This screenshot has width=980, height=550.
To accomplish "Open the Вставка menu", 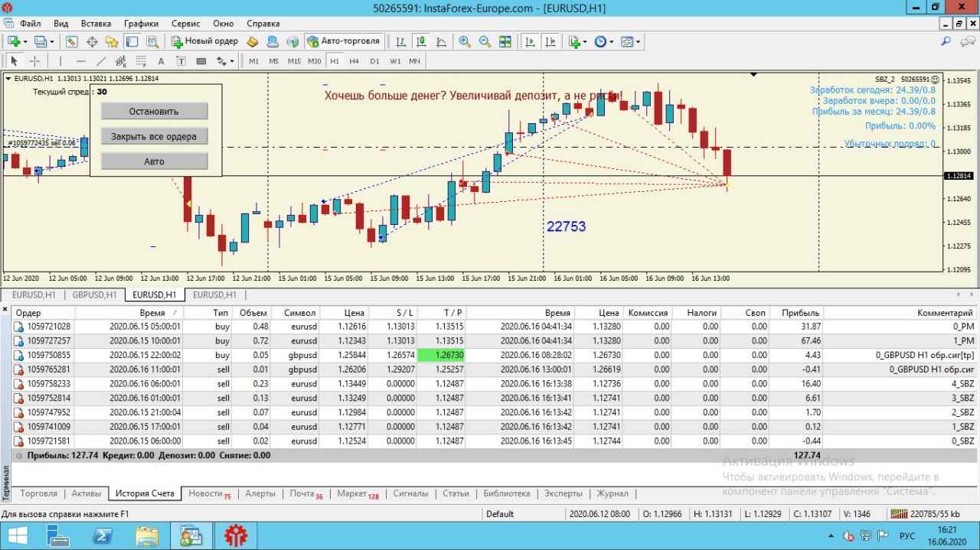I will [96, 24].
